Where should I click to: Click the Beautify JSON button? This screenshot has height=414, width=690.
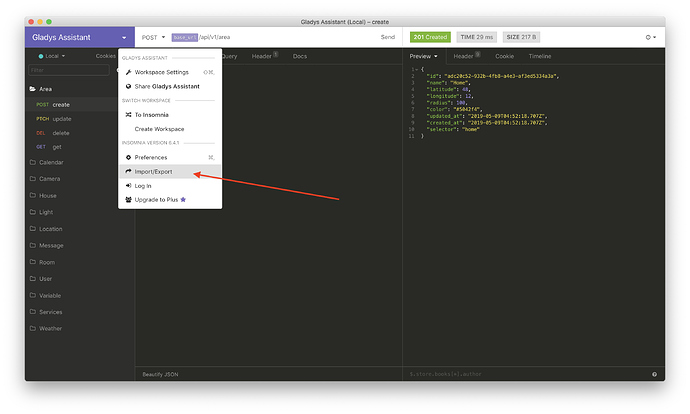click(x=160, y=374)
